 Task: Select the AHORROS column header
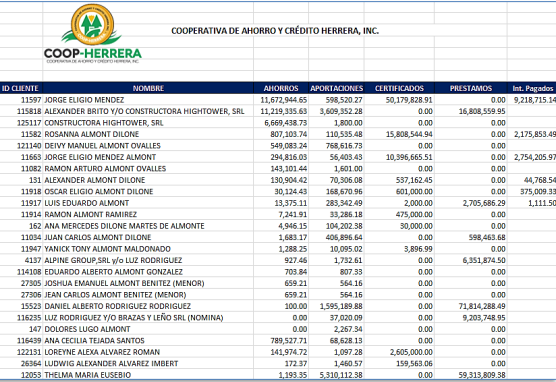pyautogui.click(x=281, y=88)
